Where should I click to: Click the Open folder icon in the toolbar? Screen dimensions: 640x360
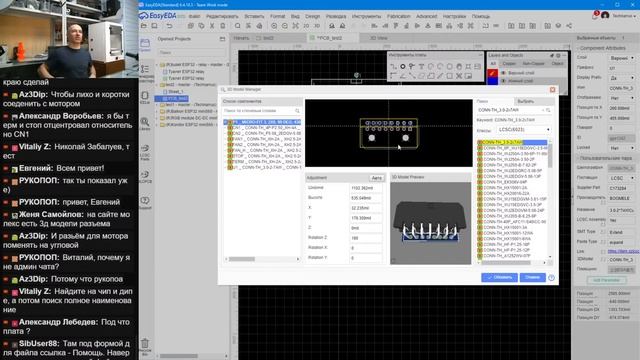click(144, 26)
